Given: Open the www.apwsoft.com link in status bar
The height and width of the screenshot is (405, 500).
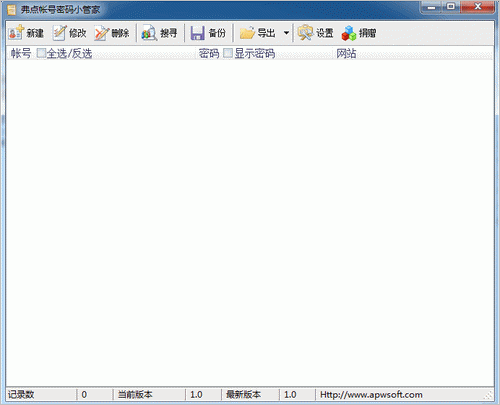Looking at the screenshot, I should (x=371, y=395).
